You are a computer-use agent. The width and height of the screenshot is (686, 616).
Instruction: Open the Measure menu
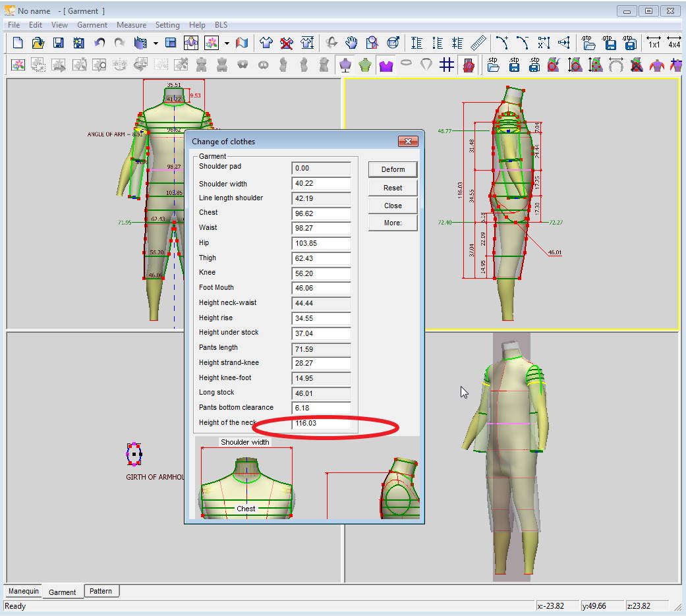(131, 25)
